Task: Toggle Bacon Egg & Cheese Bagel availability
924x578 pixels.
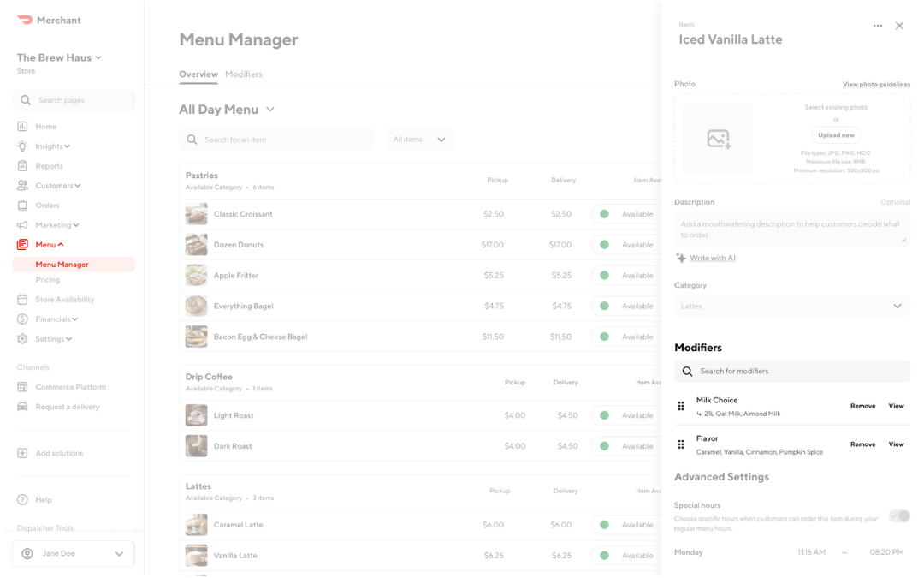Action: [x=626, y=337]
